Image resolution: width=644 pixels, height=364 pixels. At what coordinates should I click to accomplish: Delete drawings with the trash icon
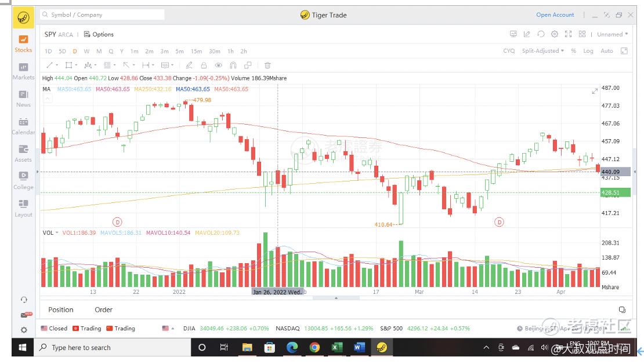pyautogui.click(x=267, y=65)
